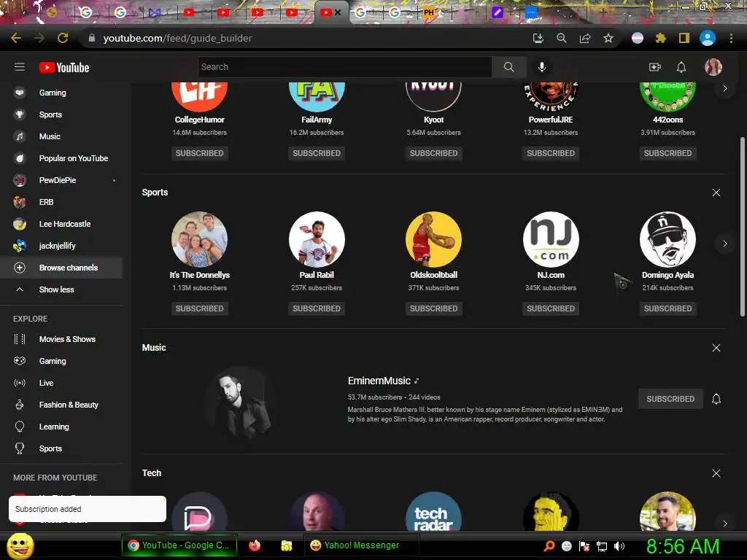Open Yahoo! Messenger from taskbar
The height and width of the screenshot is (560, 747).
click(361, 545)
